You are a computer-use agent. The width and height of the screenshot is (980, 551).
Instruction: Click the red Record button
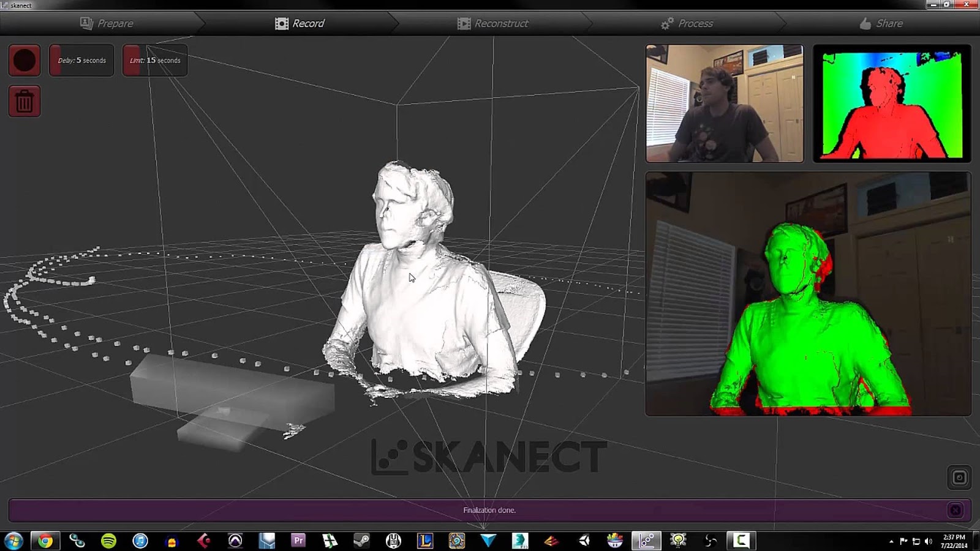[x=24, y=59]
